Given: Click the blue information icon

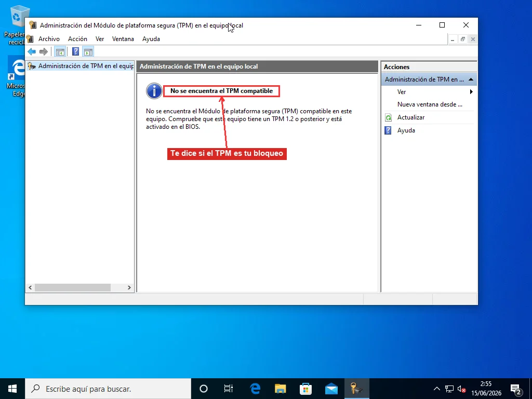Looking at the screenshot, I should pyautogui.click(x=154, y=91).
